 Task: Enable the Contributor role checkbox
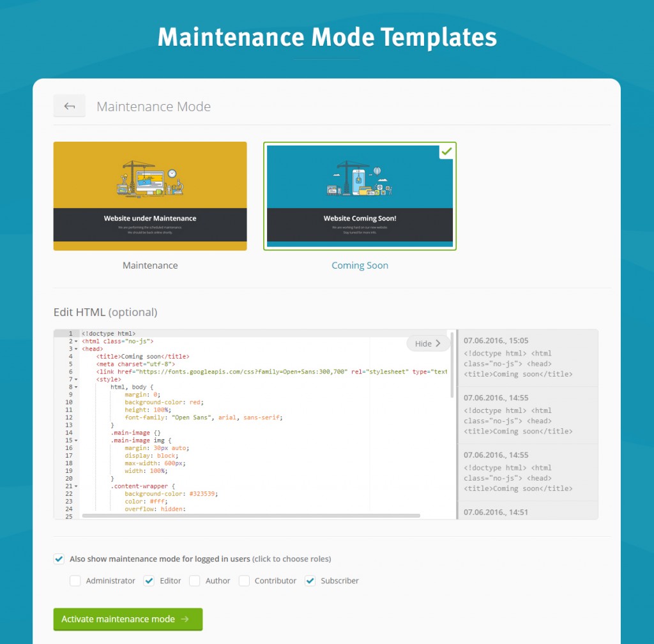point(244,581)
